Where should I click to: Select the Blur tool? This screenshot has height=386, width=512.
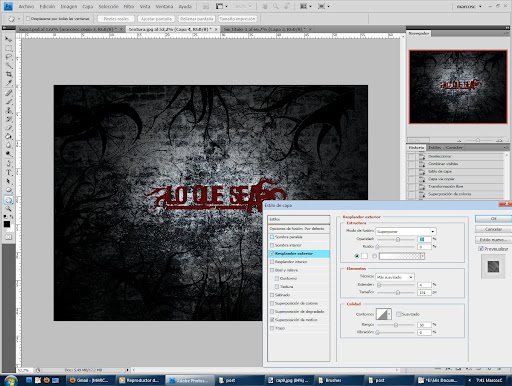click(8, 145)
